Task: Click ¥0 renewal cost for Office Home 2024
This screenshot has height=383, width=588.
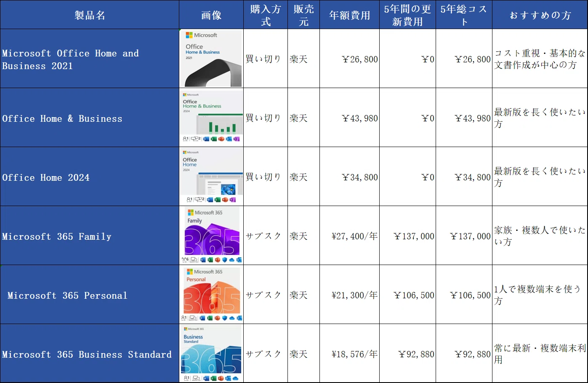Action: point(428,177)
